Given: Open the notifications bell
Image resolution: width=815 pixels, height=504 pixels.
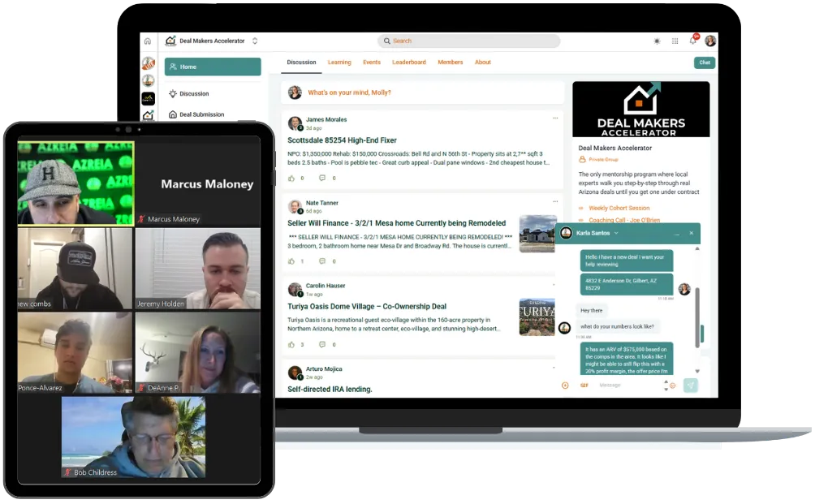Looking at the screenshot, I should [693, 41].
